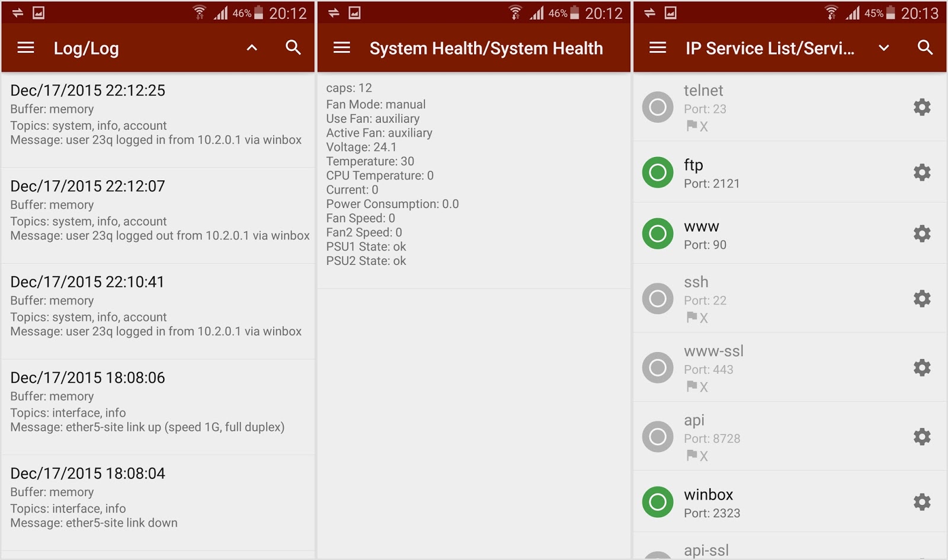Open search on the Log screen
The width and height of the screenshot is (948, 560).
tap(293, 47)
